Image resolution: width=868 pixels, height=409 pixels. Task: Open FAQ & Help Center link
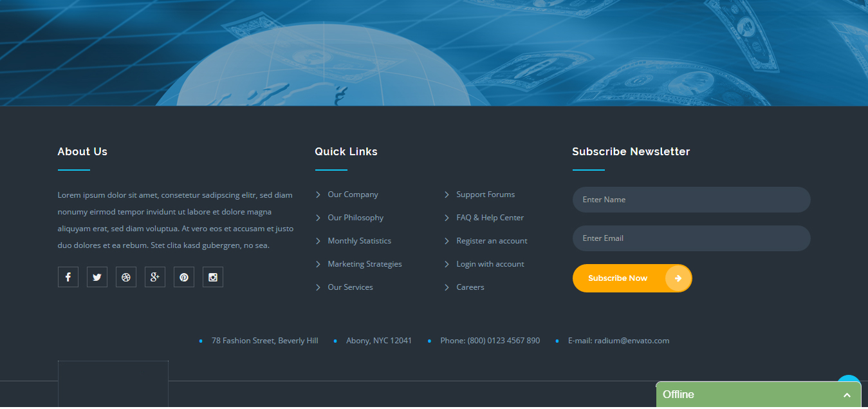click(x=490, y=218)
